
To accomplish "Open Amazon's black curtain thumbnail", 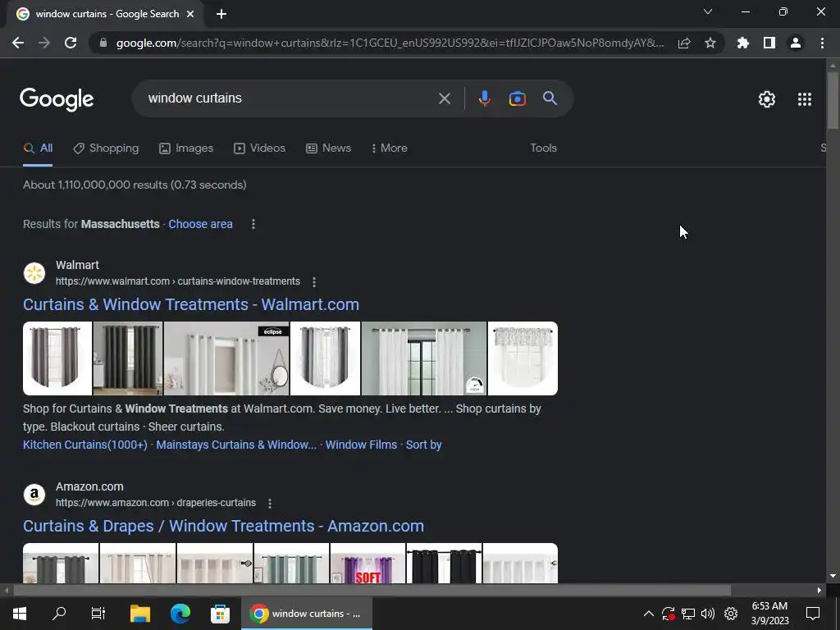I will [444, 563].
